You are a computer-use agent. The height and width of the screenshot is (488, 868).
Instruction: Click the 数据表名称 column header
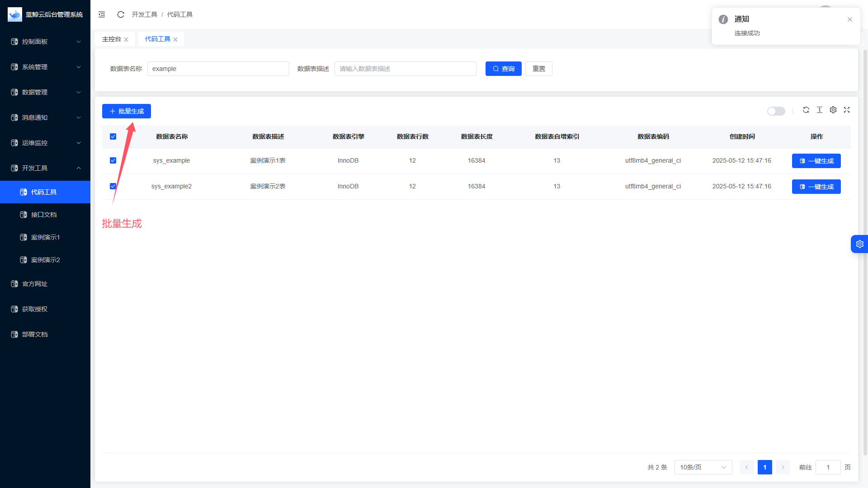[x=172, y=136]
